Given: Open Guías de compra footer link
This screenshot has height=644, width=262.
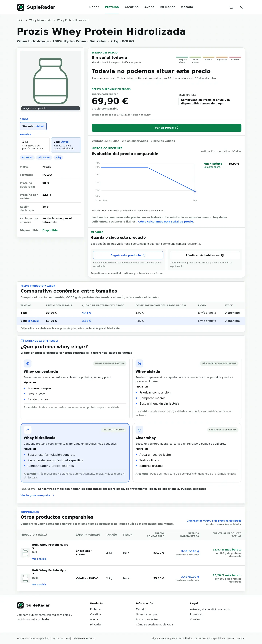Looking at the screenshot, I should [x=147, y=615].
